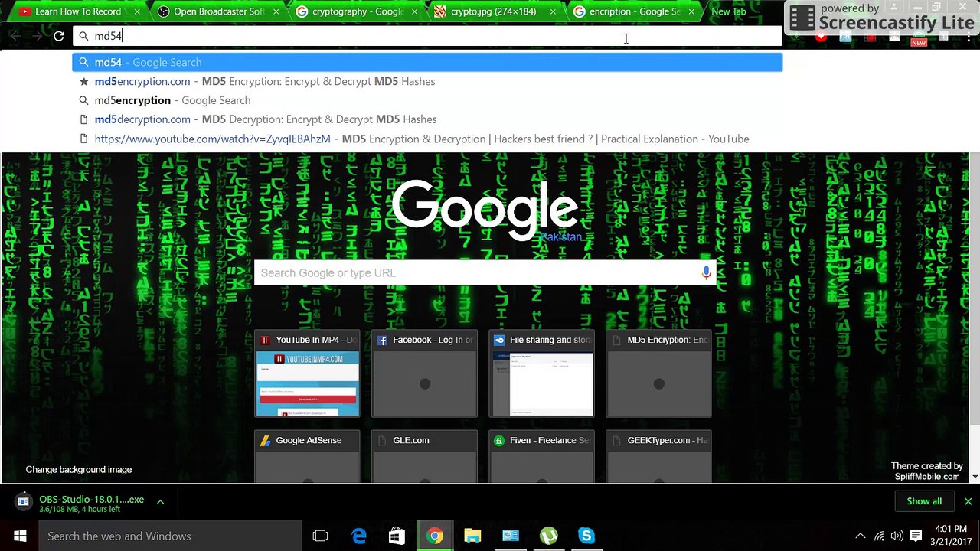Open the OBS-Studio download item
The image size is (980, 551).
81,502
